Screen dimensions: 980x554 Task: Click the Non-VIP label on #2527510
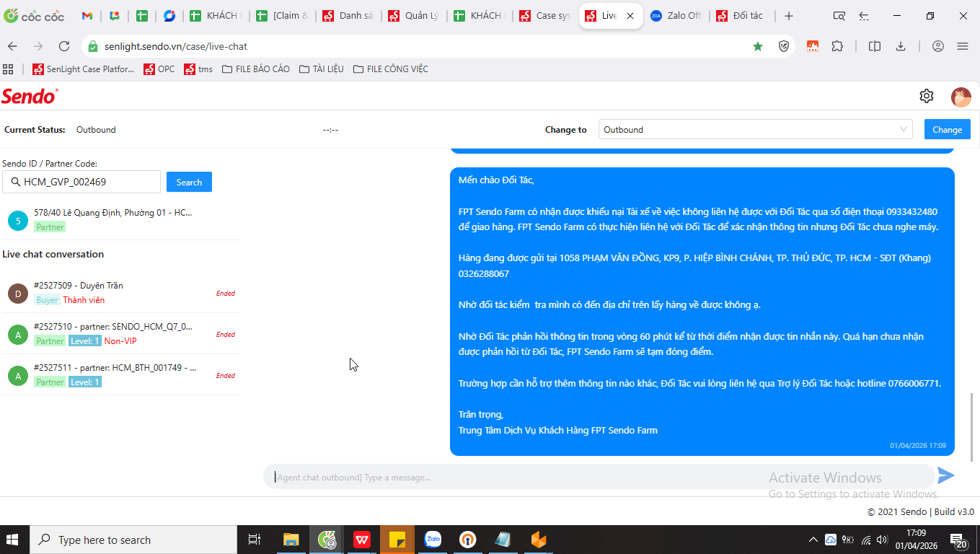(120, 341)
